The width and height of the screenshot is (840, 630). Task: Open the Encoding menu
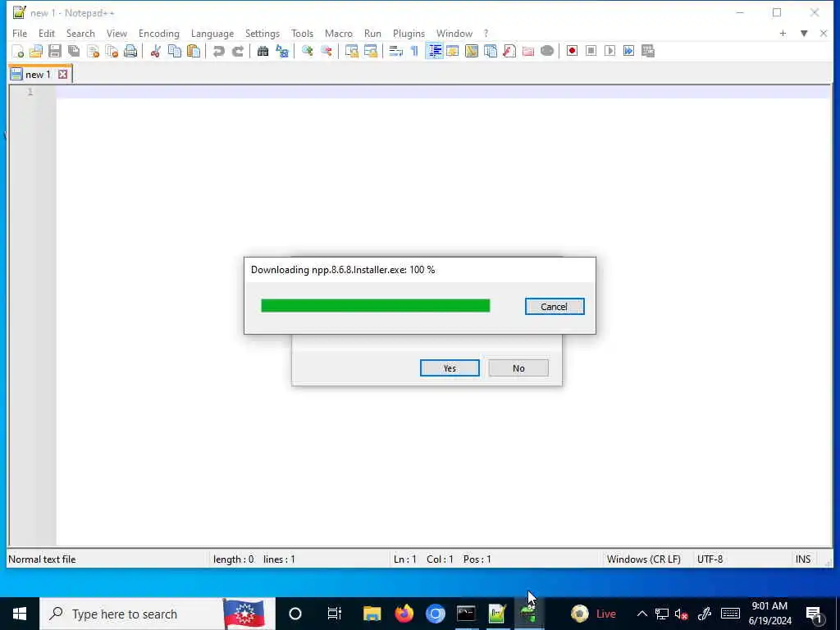point(158,33)
